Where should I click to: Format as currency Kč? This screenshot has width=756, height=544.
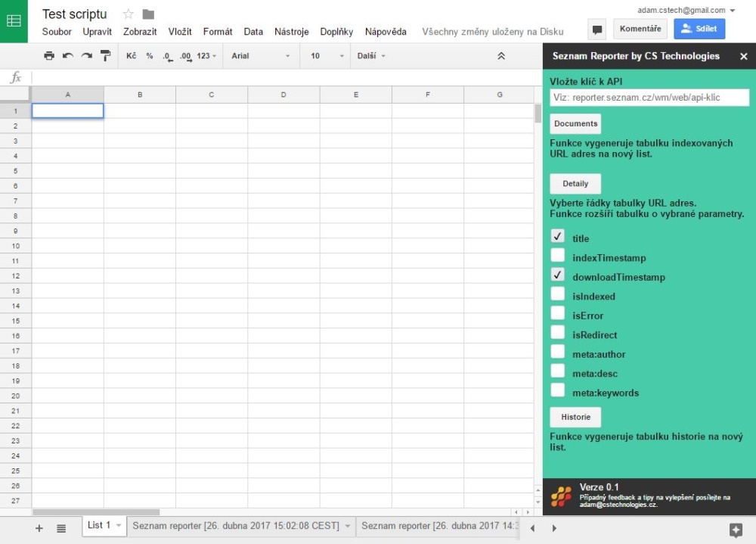tap(131, 56)
